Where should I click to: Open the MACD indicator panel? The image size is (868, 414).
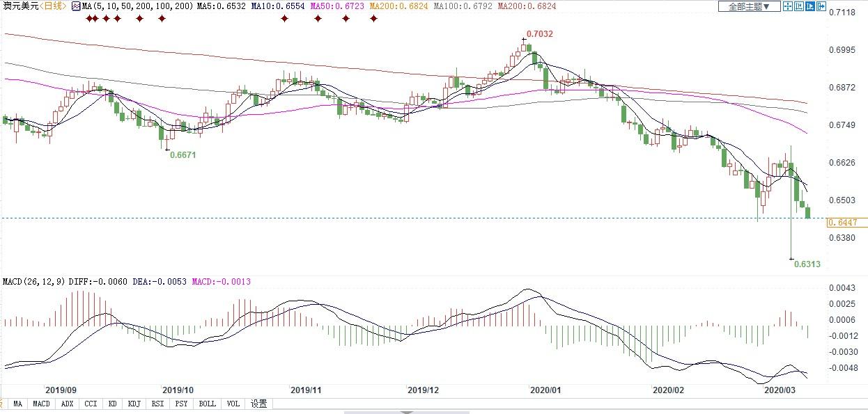41,404
